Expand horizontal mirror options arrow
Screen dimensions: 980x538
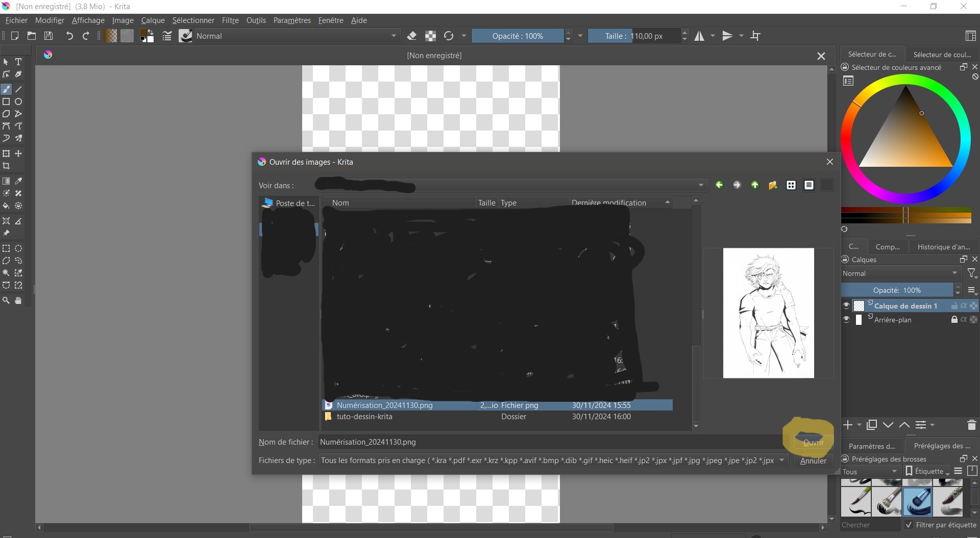(713, 36)
